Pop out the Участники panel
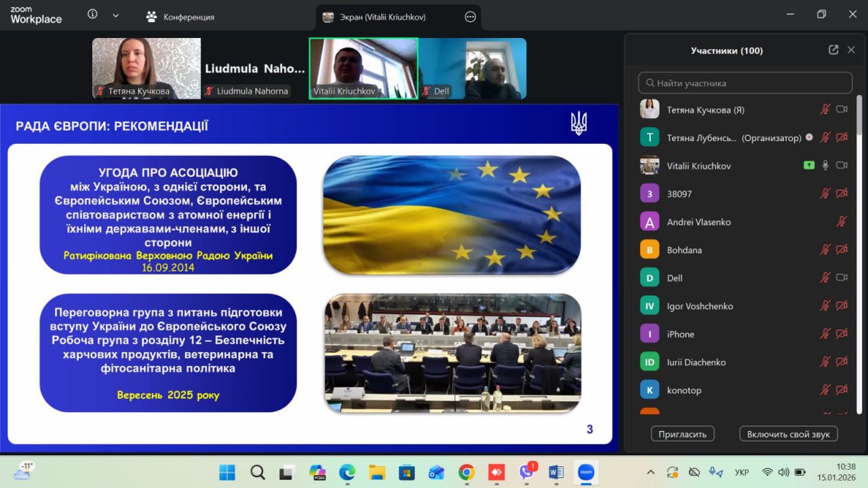The image size is (868, 488). pyautogui.click(x=833, y=50)
